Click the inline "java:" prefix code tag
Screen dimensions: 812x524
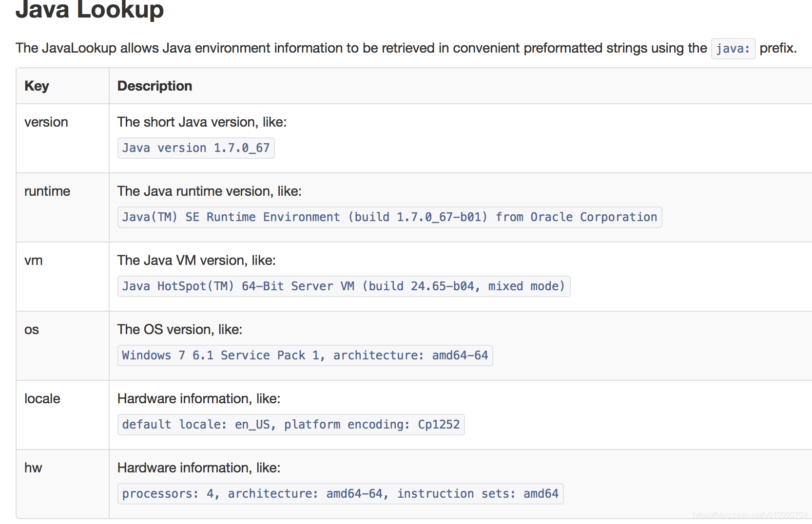733,49
